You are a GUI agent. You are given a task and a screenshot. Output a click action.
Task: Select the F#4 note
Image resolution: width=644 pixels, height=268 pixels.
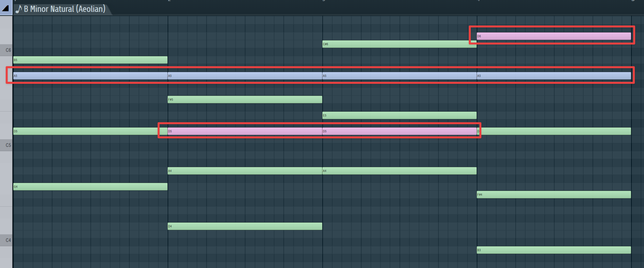(x=554, y=195)
